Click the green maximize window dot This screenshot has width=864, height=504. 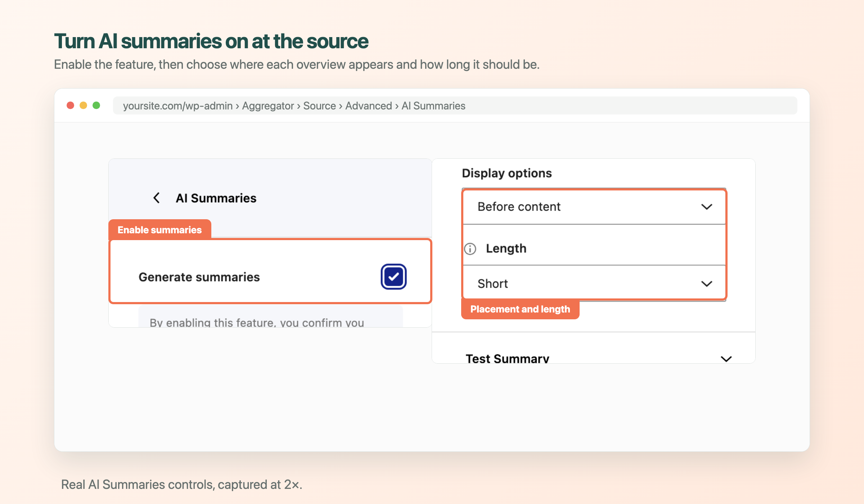(96, 105)
